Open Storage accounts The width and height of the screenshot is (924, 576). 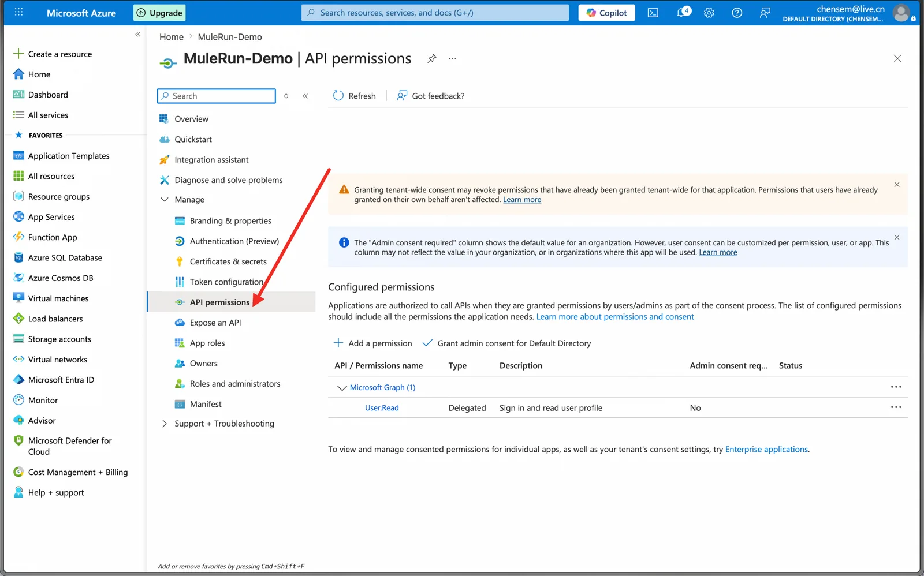pyautogui.click(x=52, y=339)
